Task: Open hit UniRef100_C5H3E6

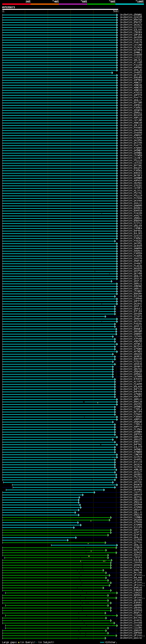Action: point(131,32)
